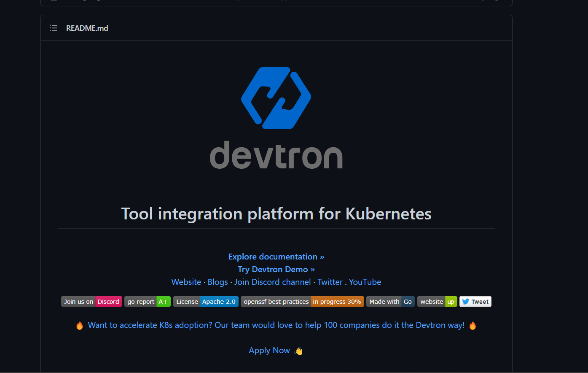Open the Twitter link
588x373 pixels.
[330, 282]
